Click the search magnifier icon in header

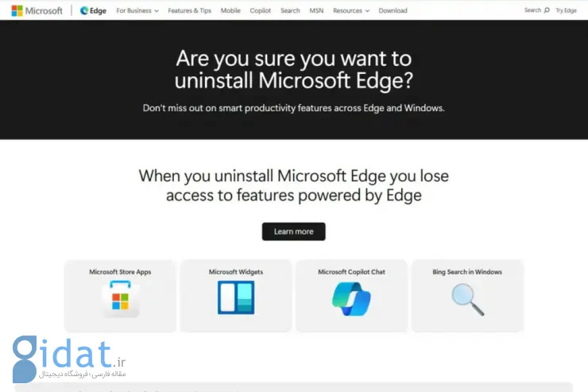(x=547, y=10)
